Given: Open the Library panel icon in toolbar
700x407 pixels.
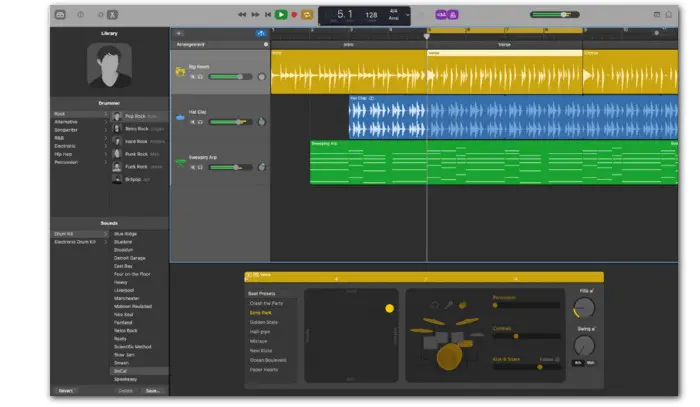Looking at the screenshot, I should [60, 15].
